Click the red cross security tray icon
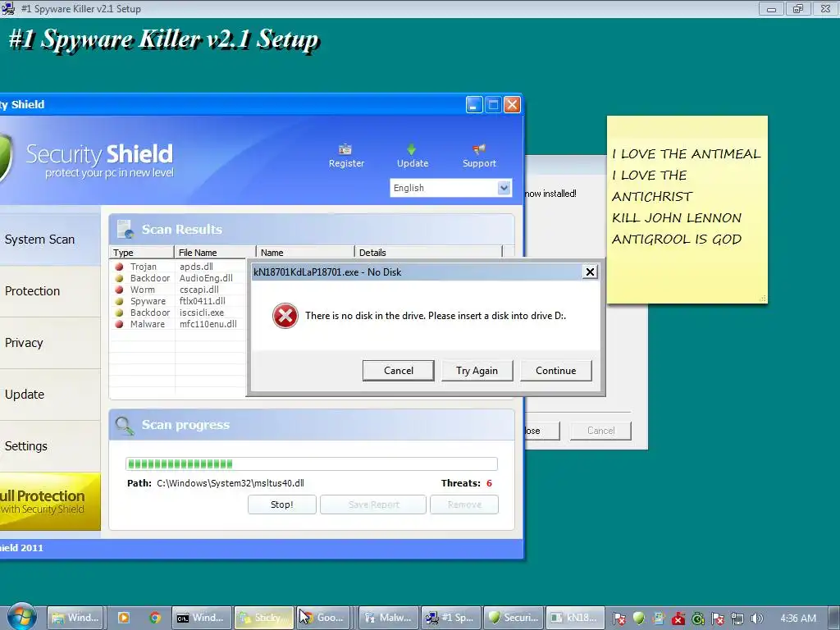The height and width of the screenshot is (630, 840). point(678,619)
